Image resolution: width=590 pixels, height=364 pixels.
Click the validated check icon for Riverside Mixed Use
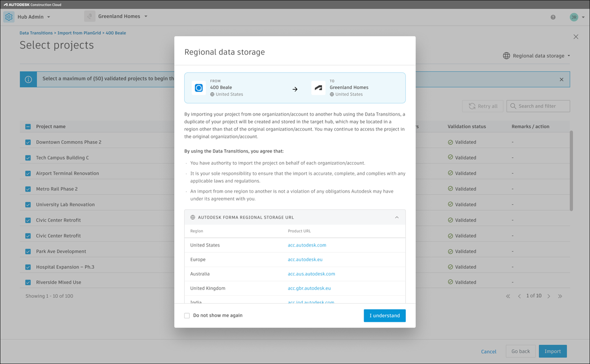pos(450,282)
